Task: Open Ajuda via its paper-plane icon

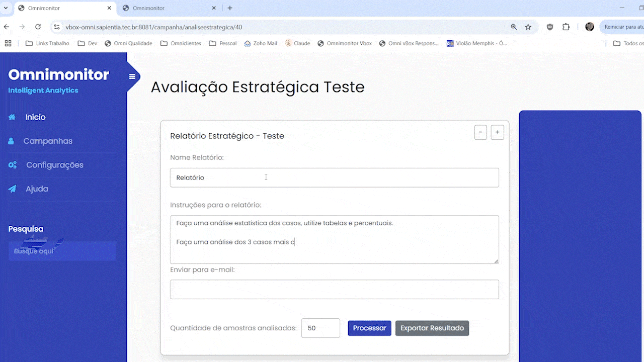Action: click(x=13, y=189)
